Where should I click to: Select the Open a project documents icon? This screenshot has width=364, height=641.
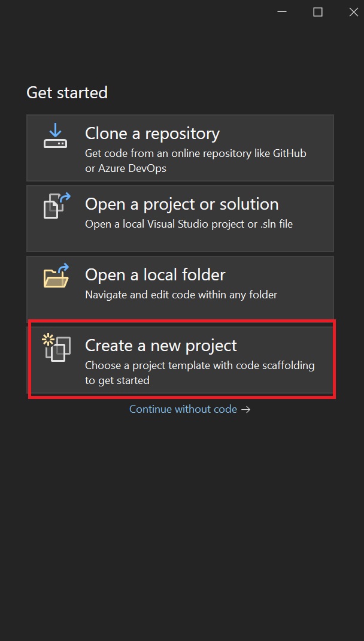pyautogui.click(x=56, y=205)
